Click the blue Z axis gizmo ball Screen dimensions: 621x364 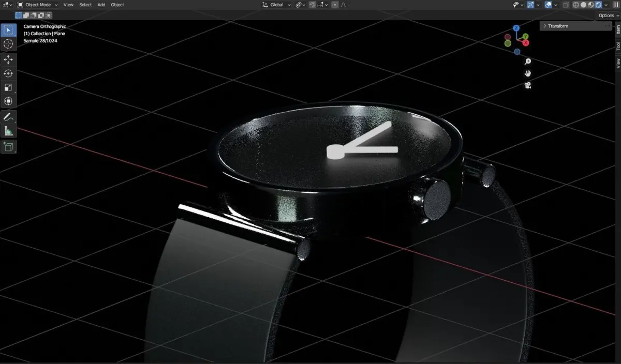[x=516, y=28]
